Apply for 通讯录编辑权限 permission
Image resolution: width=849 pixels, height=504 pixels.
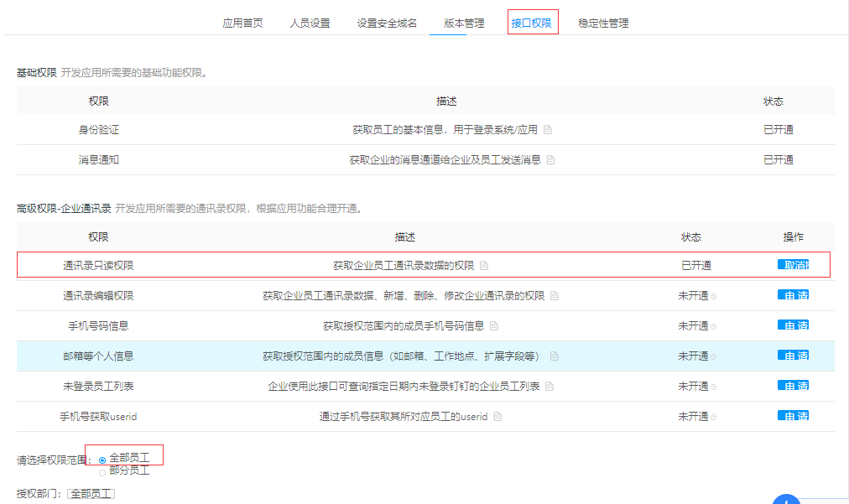tap(794, 295)
